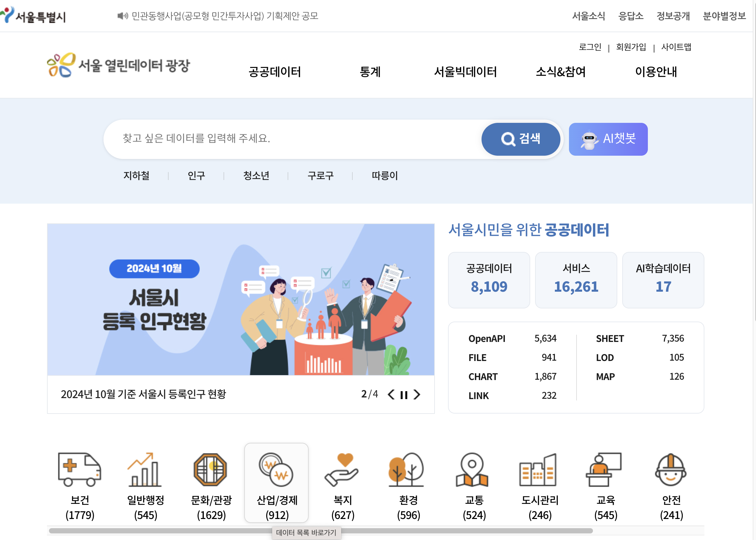The height and width of the screenshot is (540, 756).
Task: Click the 보건 ambulance category icon
Action: coord(80,469)
